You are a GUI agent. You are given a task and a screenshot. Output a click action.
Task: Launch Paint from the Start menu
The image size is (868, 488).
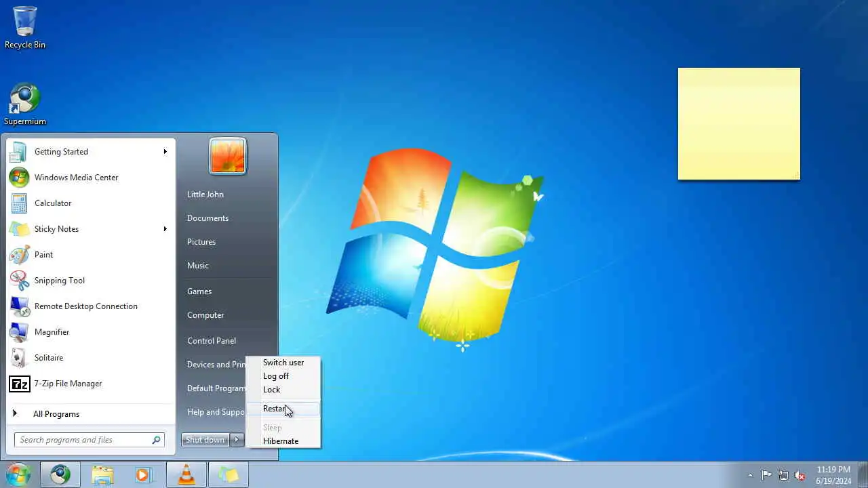point(91,255)
